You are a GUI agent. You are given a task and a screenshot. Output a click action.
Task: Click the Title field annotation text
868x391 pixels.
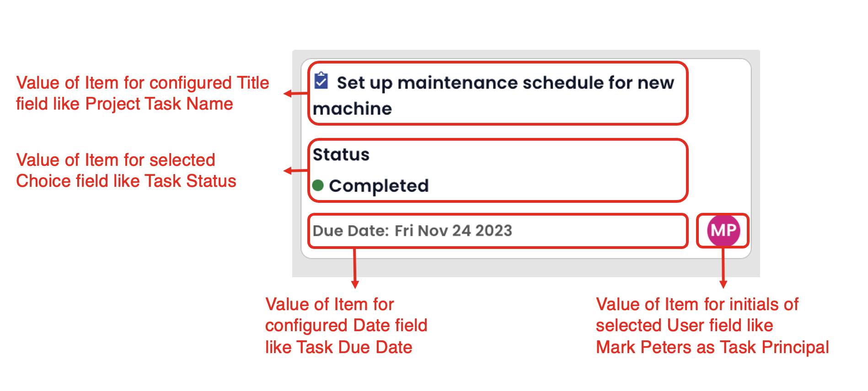(x=142, y=93)
